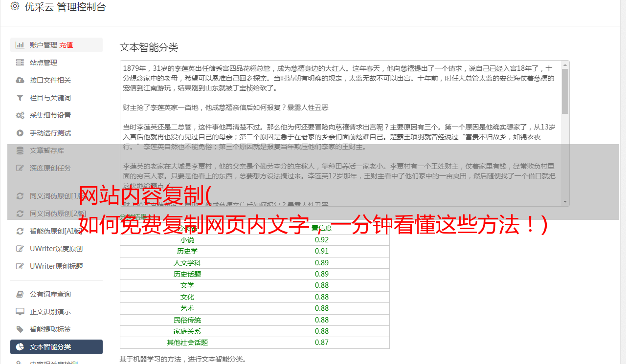Click the text area scrollbar down arrow
The width and height of the screenshot is (626, 364).
tap(565, 202)
